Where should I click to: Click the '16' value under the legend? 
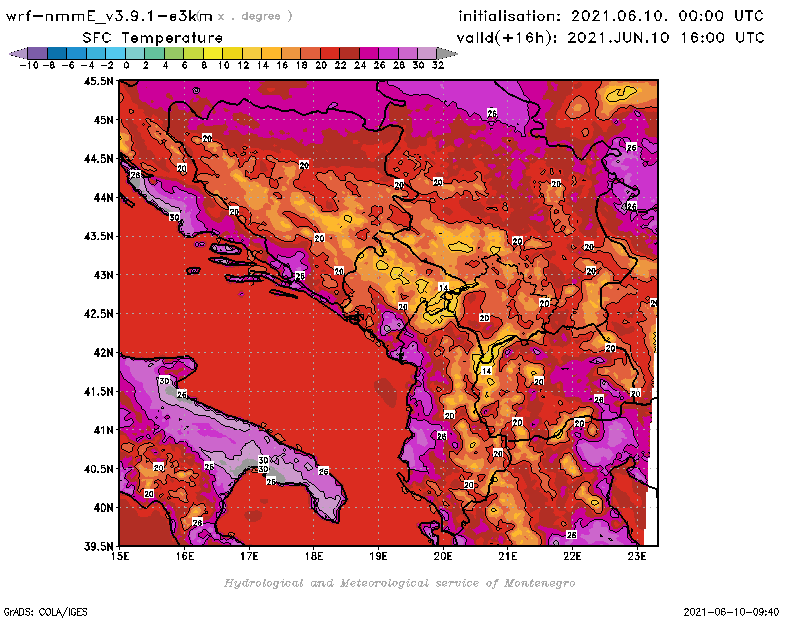click(282, 66)
